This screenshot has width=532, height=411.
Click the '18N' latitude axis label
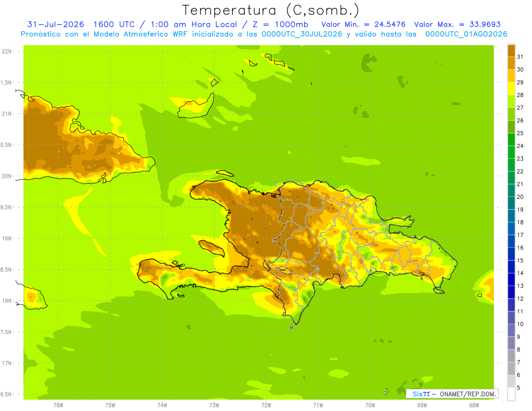click(7, 301)
